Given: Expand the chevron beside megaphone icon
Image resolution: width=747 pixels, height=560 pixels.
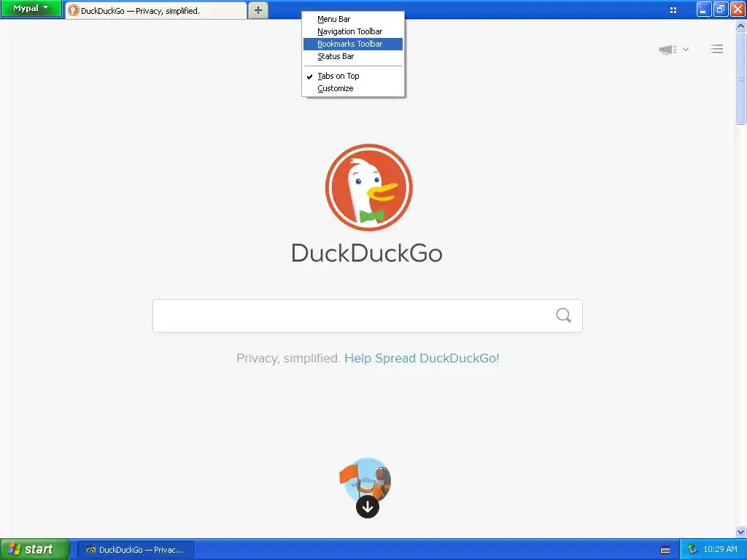Looking at the screenshot, I should [686, 49].
